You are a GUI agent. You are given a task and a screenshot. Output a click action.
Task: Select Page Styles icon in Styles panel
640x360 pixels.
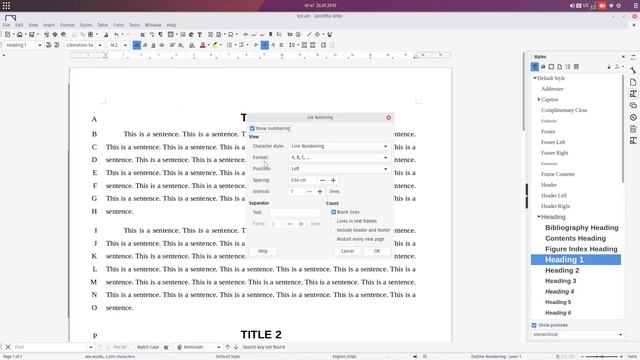560,67
